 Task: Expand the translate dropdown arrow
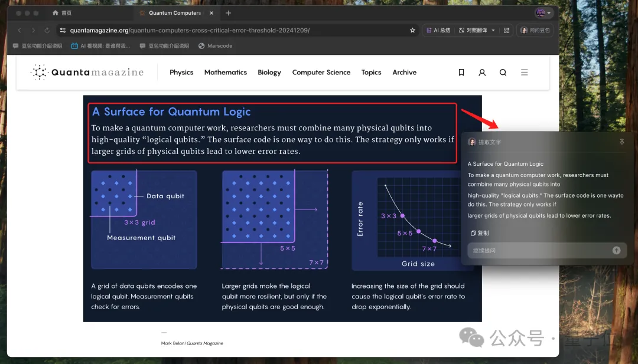point(493,31)
